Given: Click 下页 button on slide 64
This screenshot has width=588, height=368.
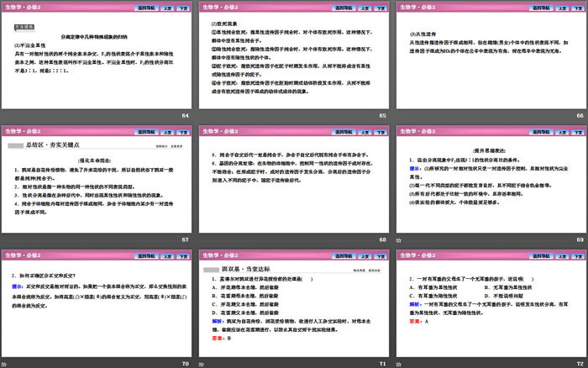Looking at the screenshot, I should 184,7.
